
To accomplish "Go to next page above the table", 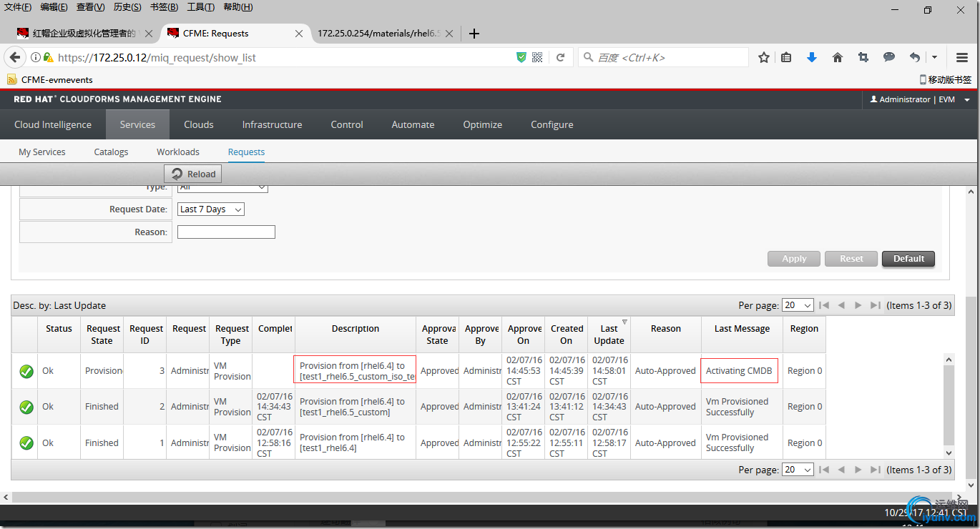I will [858, 305].
